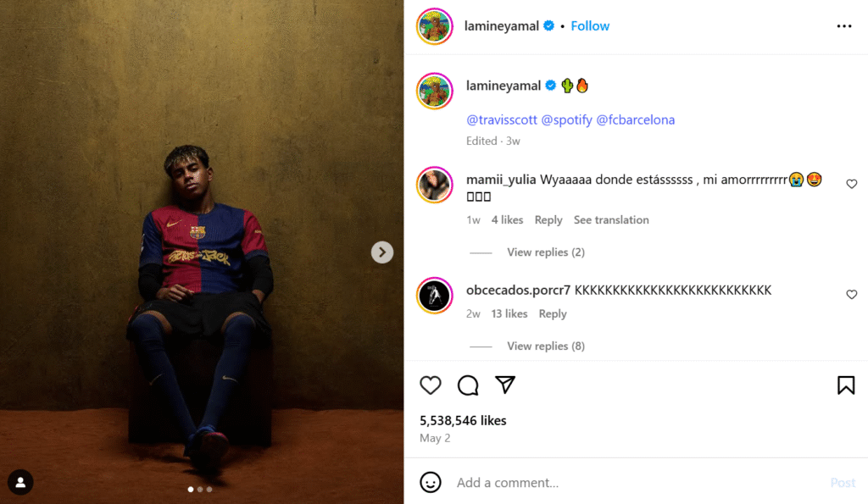The height and width of the screenshot is (504, 868).
Task: Show tagged people icon on photo
Action: (x=20, y=482)
